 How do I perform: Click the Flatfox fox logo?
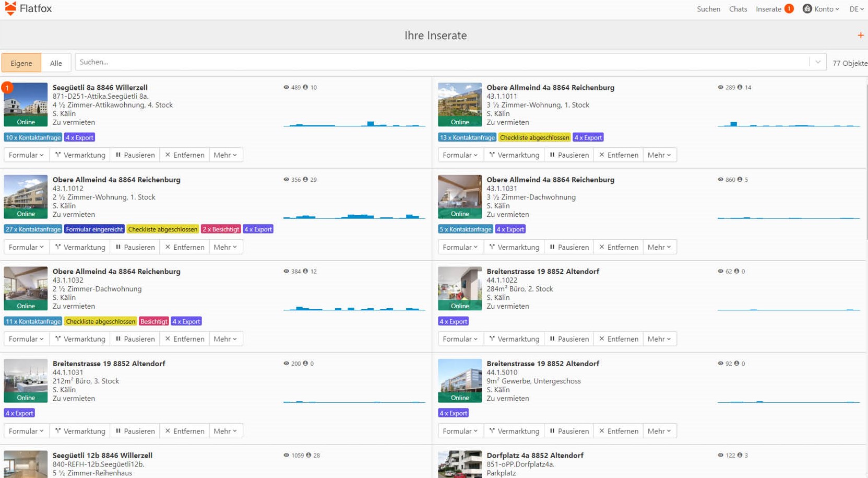pos(10,8)
